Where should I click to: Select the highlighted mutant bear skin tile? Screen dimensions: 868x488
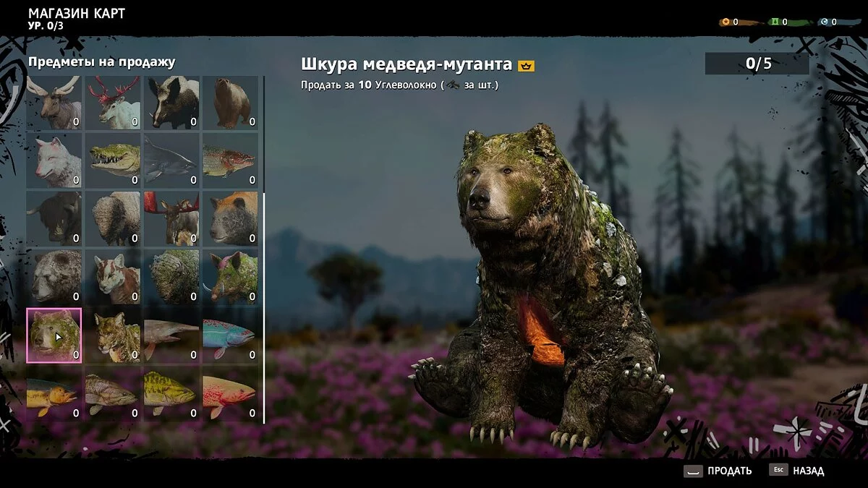[x=54, y=335]
